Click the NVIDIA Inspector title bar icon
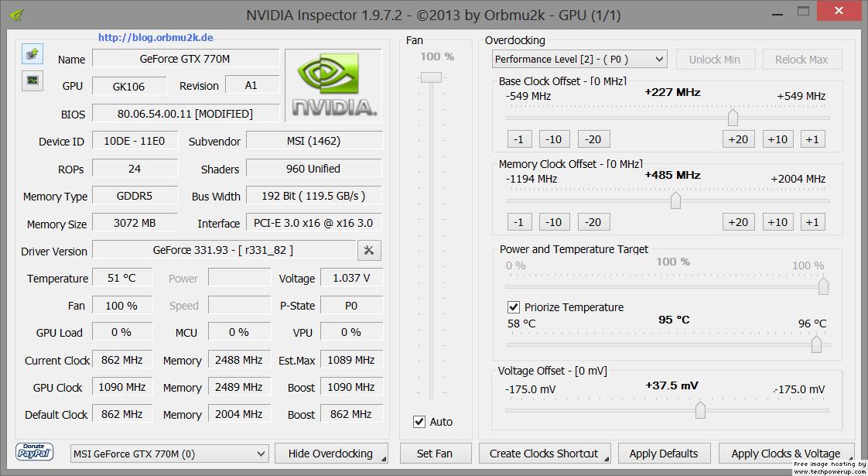 (16, 14)
